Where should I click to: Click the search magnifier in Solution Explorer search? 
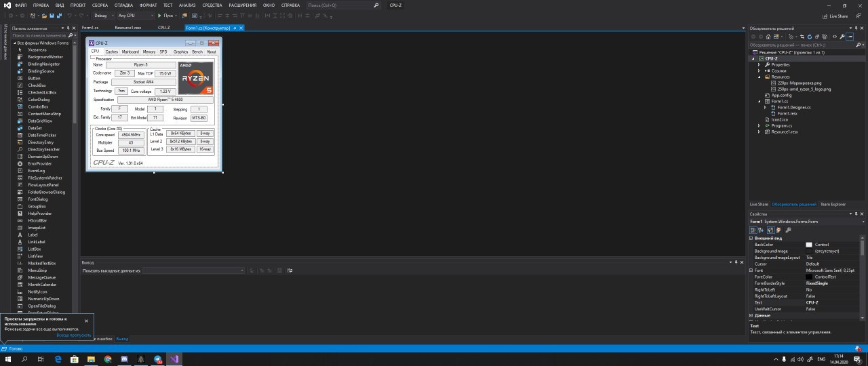point(858,45)
